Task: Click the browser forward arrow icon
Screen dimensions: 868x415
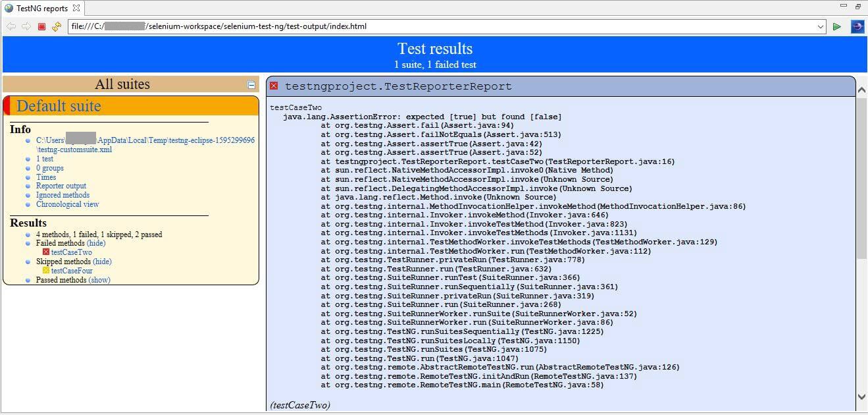Action: tap(26, 26)
